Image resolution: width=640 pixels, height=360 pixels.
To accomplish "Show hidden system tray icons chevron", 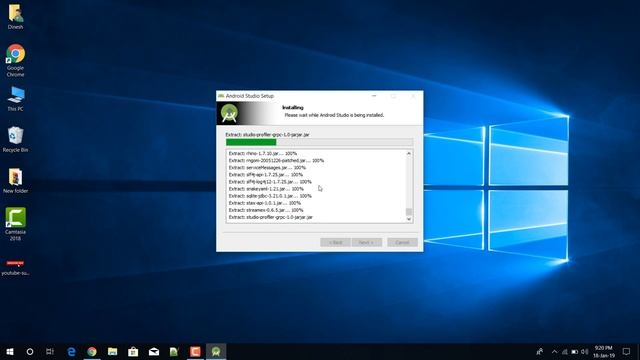I will click(x=554, y=351).
